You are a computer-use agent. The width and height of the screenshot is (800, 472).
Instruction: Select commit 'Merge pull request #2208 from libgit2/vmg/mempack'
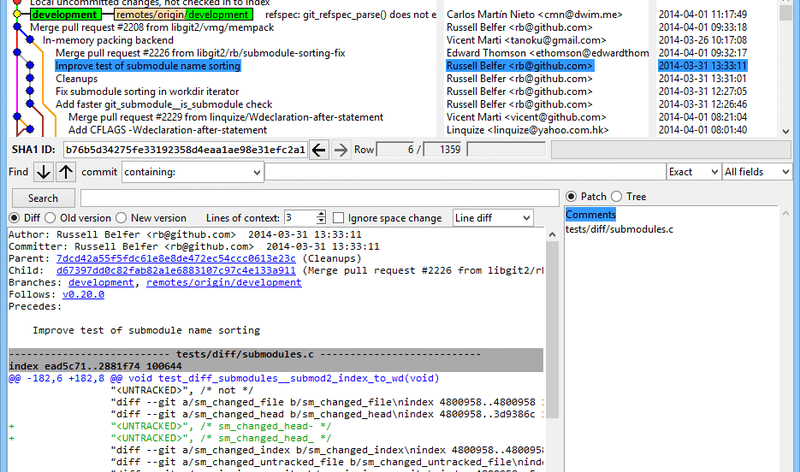pos(152,28)
